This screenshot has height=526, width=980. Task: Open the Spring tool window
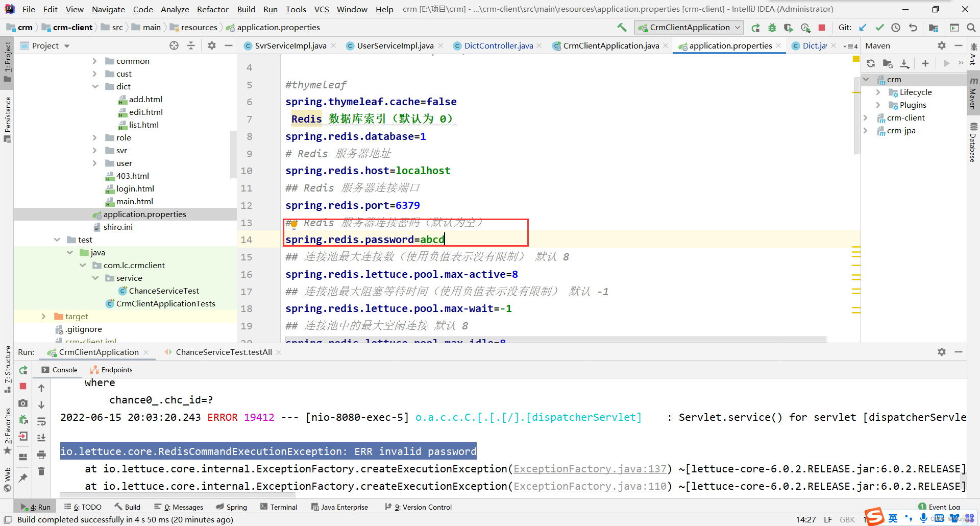[x=231, y=507]
